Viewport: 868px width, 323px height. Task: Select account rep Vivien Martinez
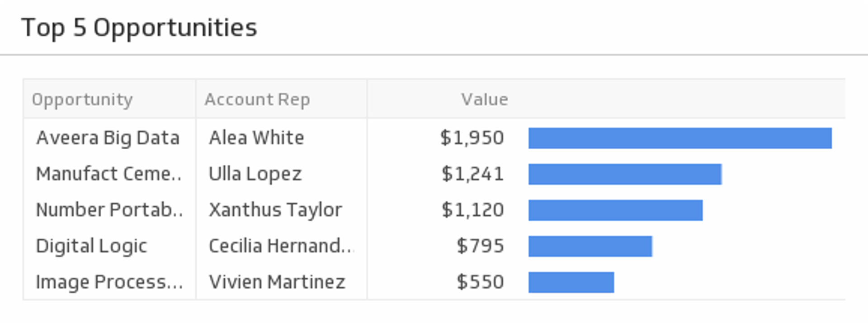tap(277, 282)
